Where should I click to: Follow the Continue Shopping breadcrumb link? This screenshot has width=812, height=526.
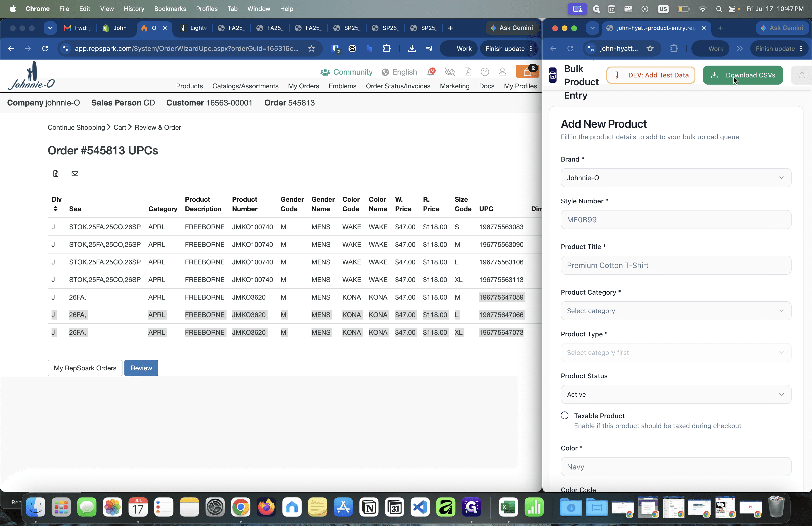pos(76,127)
